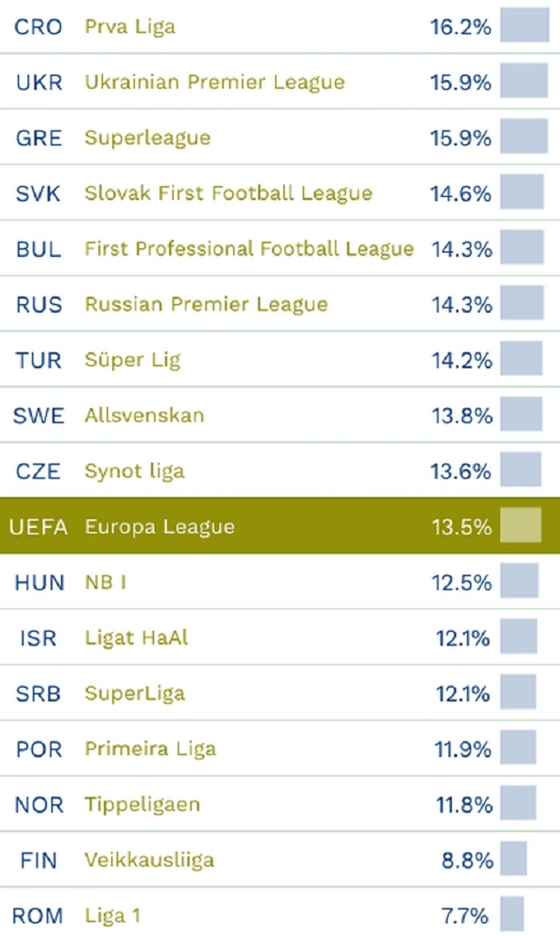Click the Ukrainian Premier League link
The width and height of the screenshot is (560, 936).
pyautogui.click(x=214, y=82)
